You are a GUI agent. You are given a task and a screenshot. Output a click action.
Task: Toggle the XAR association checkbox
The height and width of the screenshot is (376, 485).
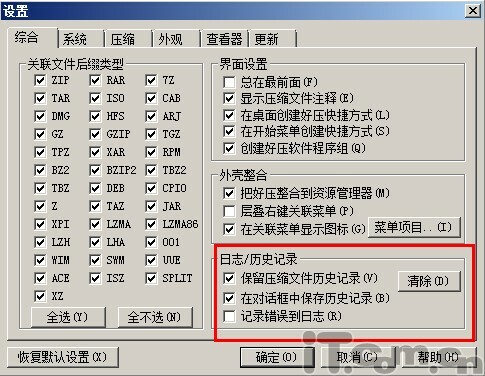pyautogui.click(x=95, y=152)
